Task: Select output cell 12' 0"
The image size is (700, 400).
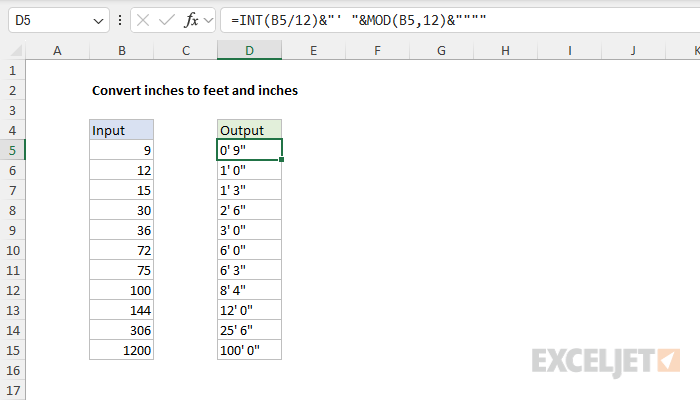Action: 249,310
